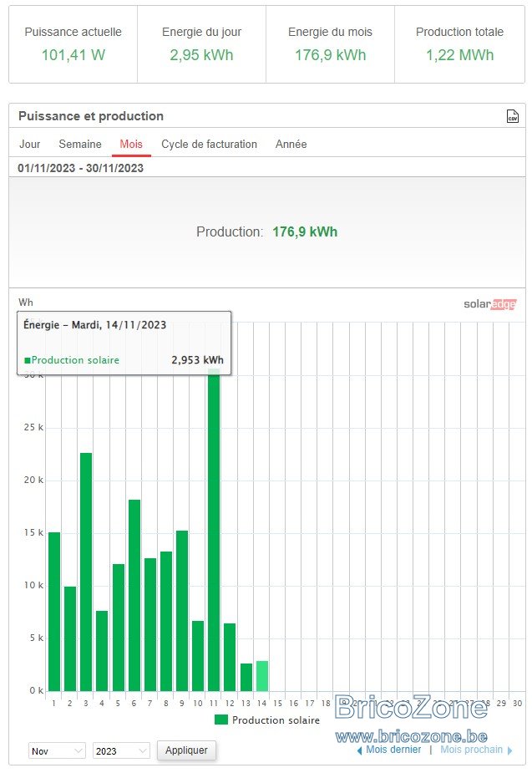The image size is (532, 773).
Task: Select the Mois tab
Action: click(131, 145)
